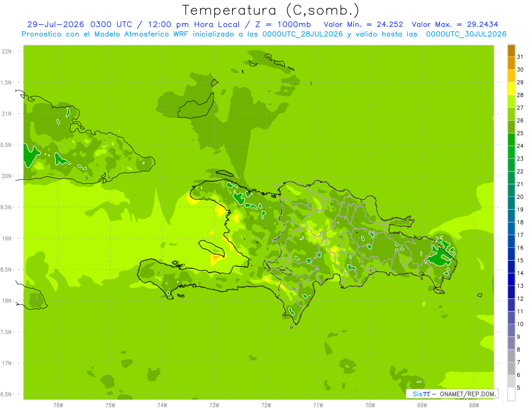
Task: Pick the dark orange legend swatch above 31
Action: (511, 51)
